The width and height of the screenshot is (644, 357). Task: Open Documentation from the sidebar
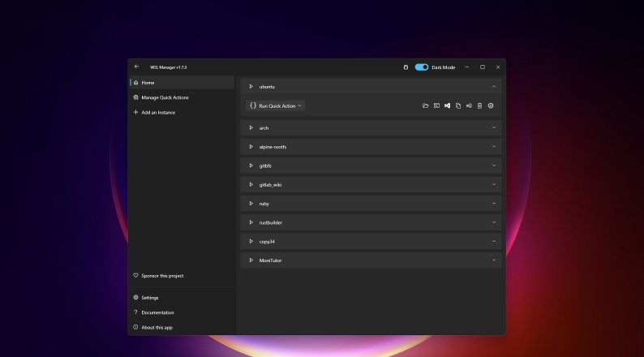coord(182,312)
